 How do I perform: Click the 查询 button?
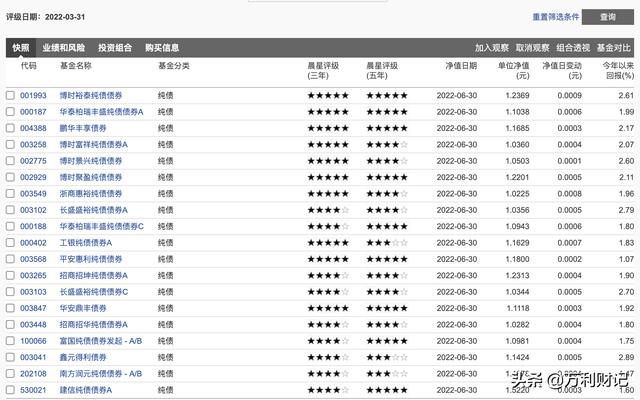point(608,17)
